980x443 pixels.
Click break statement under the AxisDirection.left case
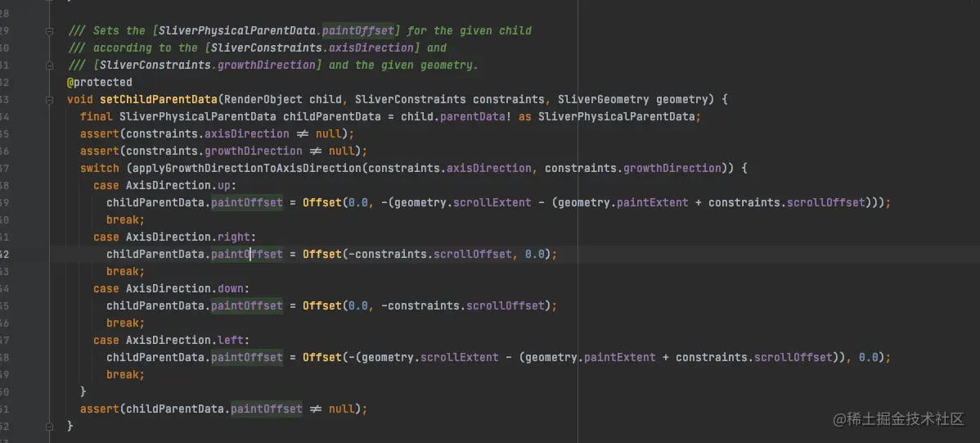point(126,374)
